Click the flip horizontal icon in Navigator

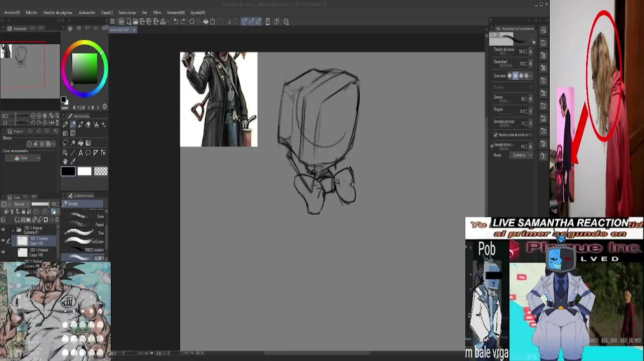[x=52, y=122]
